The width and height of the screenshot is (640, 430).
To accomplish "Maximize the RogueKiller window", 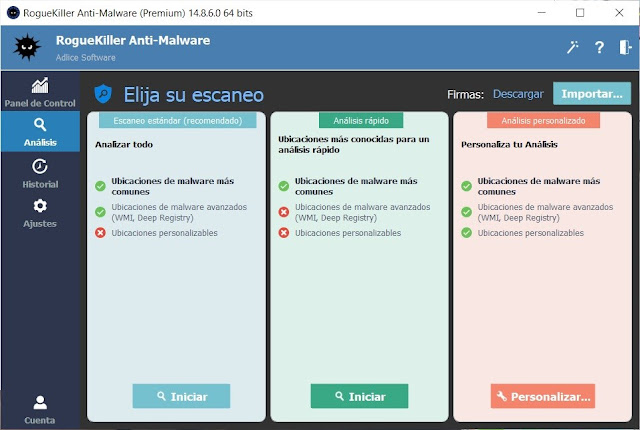I will click(x=580, y=13).
